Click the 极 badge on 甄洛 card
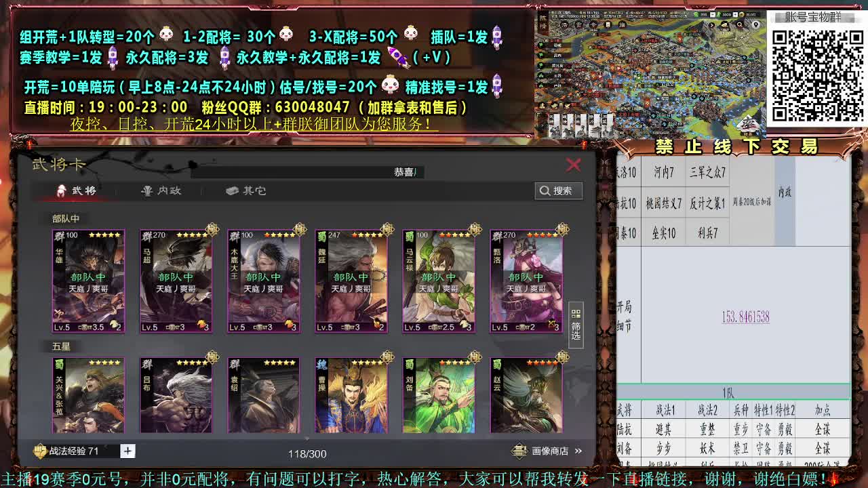 562,230
